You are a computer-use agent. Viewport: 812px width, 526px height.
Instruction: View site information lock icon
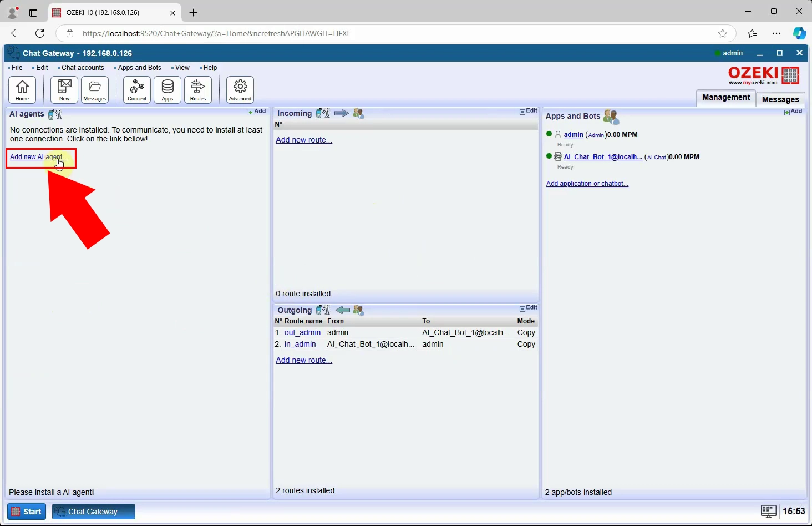[x=70, y=33]
